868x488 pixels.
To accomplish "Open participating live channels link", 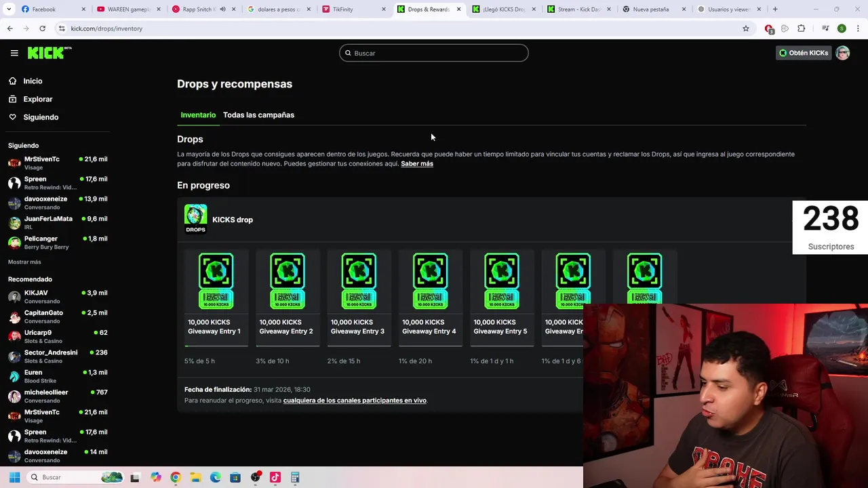I will click(355, 401).
